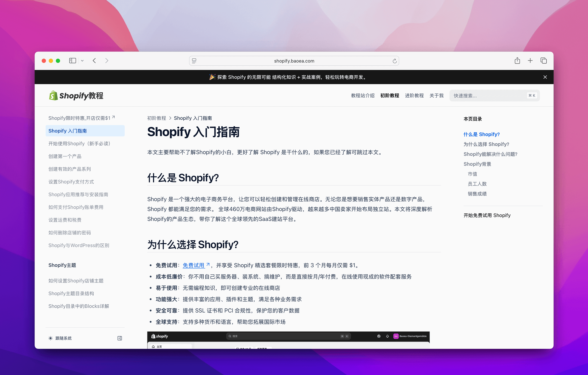Add a new tab with the plus icon

pyautogui.click(x=530, y=61)
